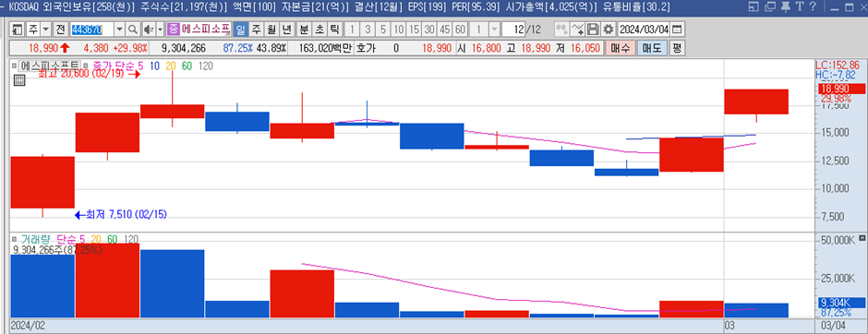Click the purple 증 badge icon

(x=174, y=30)
